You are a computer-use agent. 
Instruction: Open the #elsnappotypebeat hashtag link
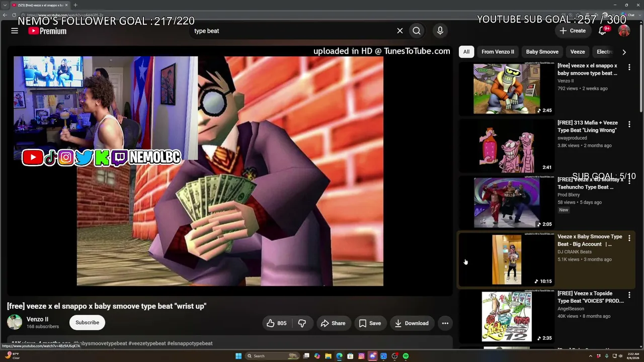(x=190, y=343)
